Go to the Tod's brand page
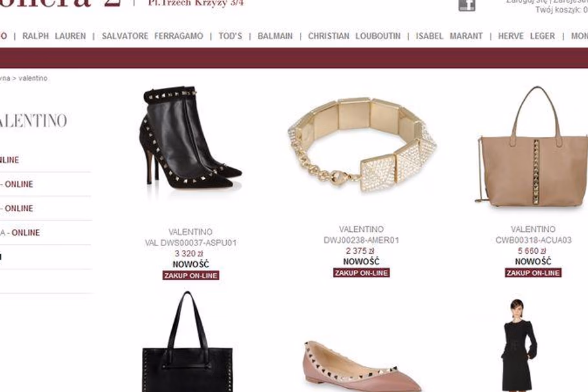Image resolution: width=588 pixels, height=392 pixels. coord(230,36)
